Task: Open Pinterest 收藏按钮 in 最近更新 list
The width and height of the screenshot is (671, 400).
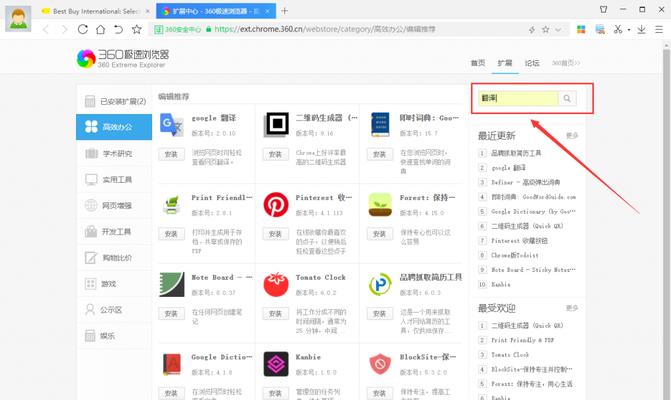Action: [x=520, y=241]
